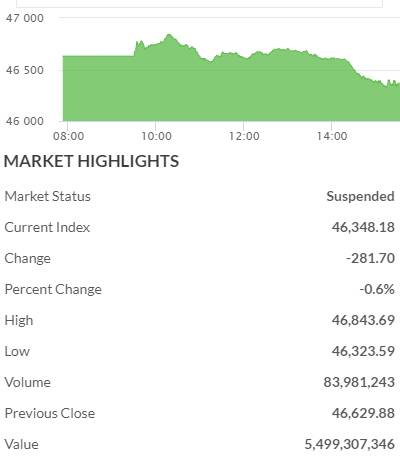Select the 14:00 time axis label
400x461 pixels.
(332, 136)
